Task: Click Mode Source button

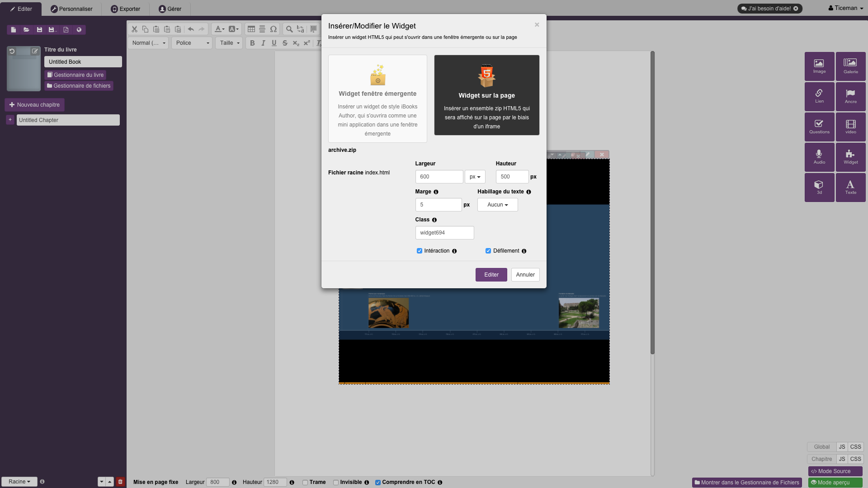Action: coord(835,471)
